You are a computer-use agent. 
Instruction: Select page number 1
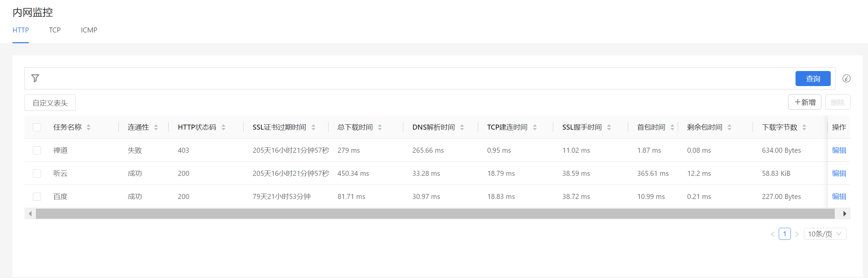pos(785,234)
